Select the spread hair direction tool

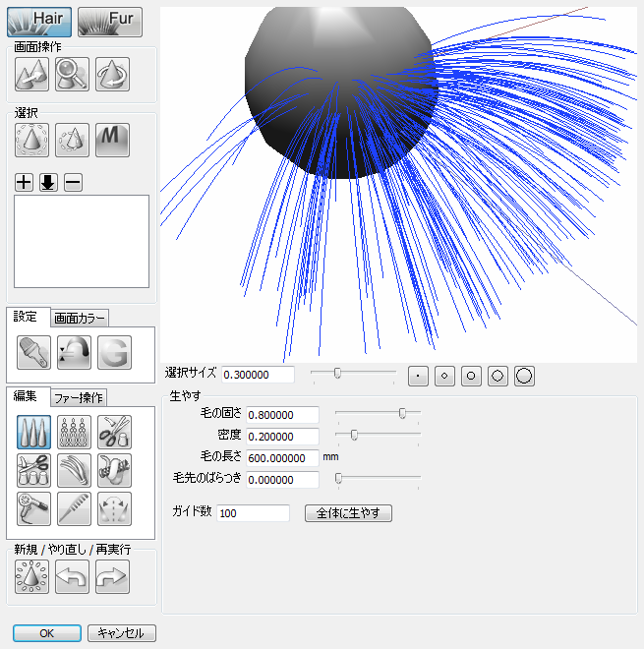pyautogui.click(x=115, y=508)
